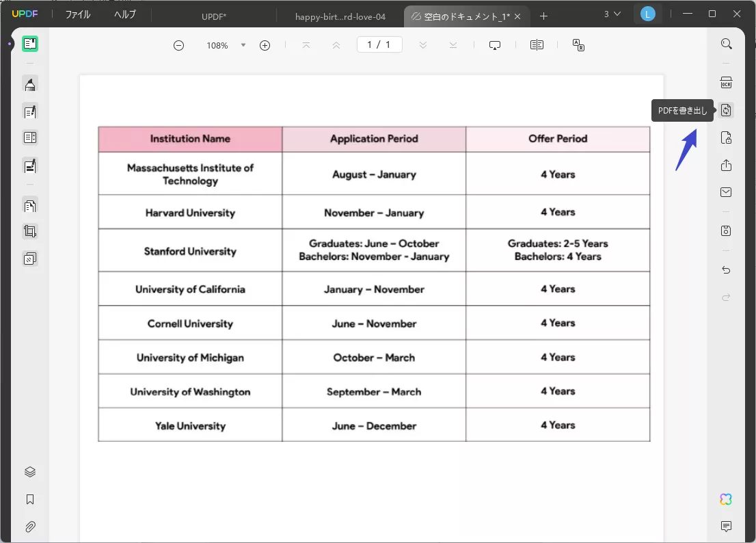
Task: Send the file by email icon
Action: [726, 192]
